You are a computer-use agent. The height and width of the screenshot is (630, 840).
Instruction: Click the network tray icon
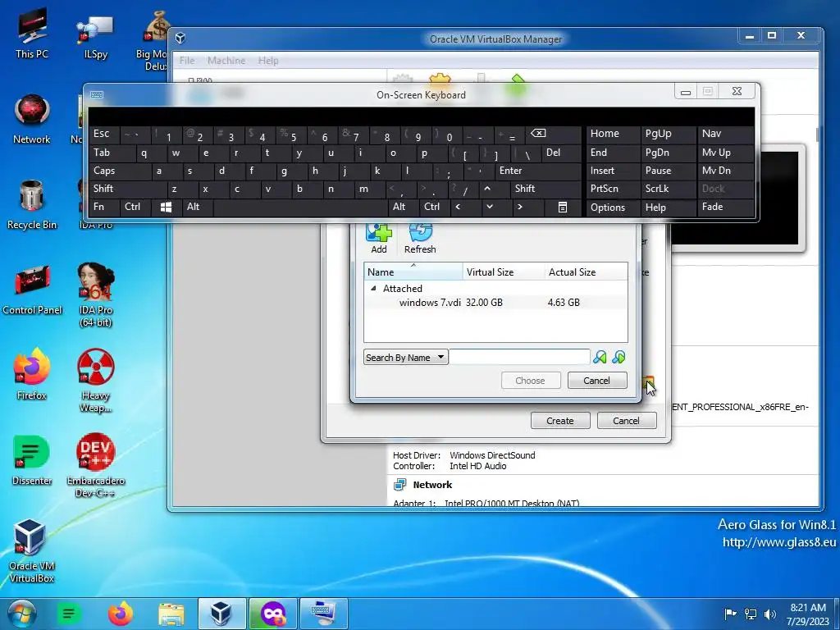point(751,614)
